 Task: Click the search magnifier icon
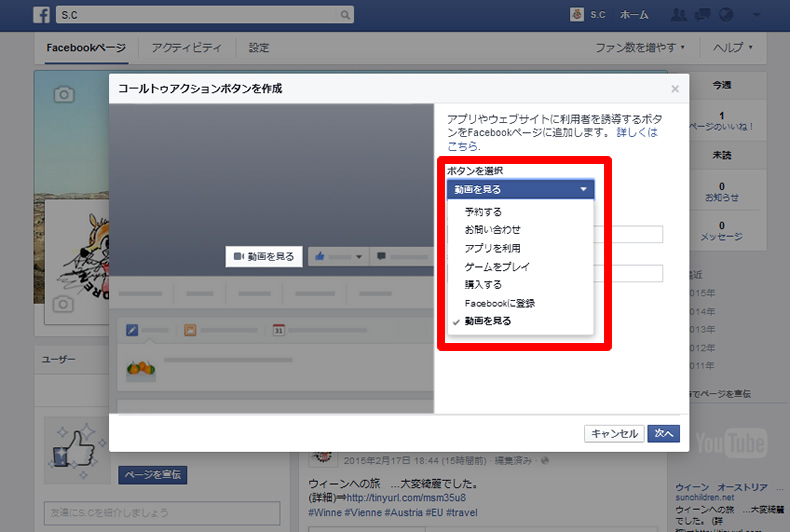pos(345,15)
